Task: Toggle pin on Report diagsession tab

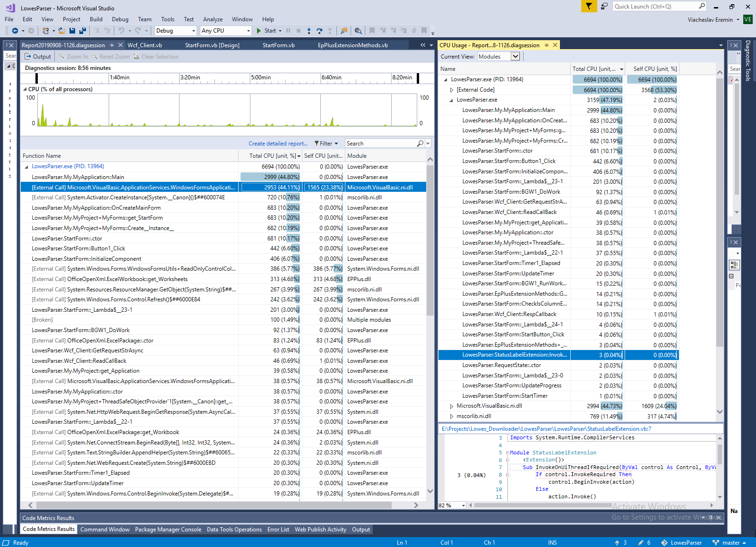Action: (x=112, y=45)
